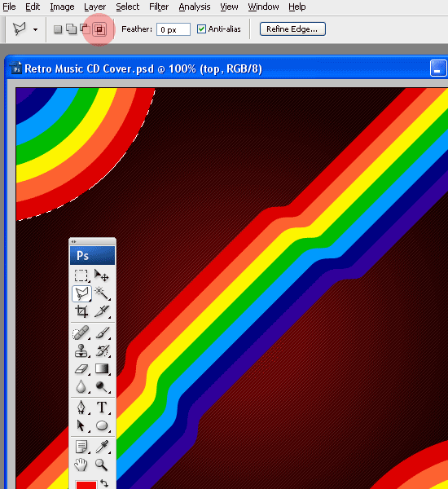The image size is (448, 489).
Task: Select the Brush tool
Action: pos(102,333)
